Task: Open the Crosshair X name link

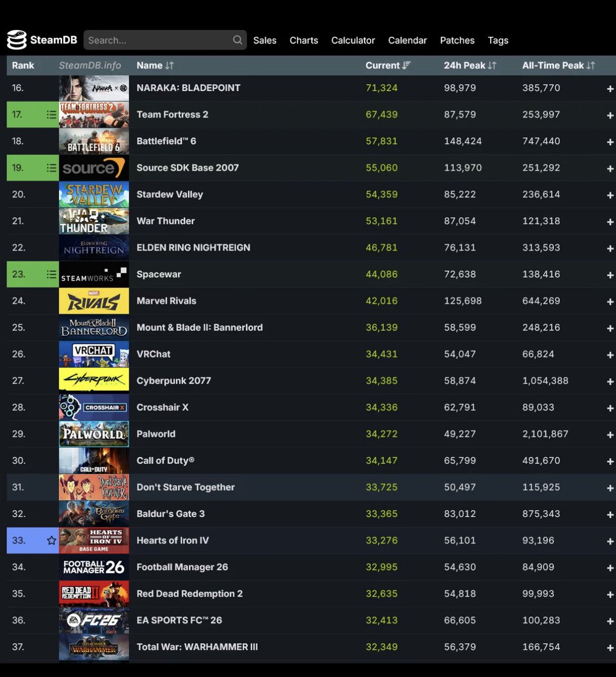Action: tap(162, 407)
